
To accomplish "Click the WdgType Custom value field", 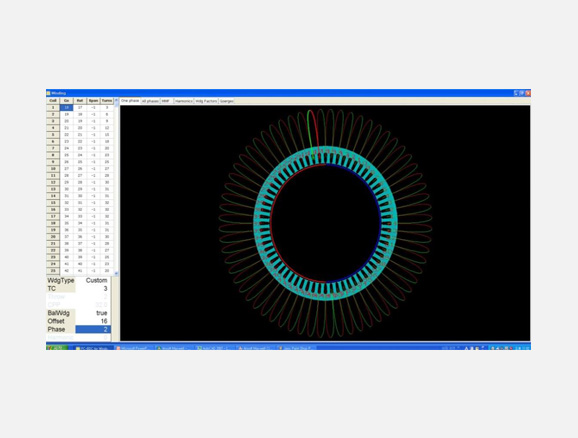I will click(93, 281).
